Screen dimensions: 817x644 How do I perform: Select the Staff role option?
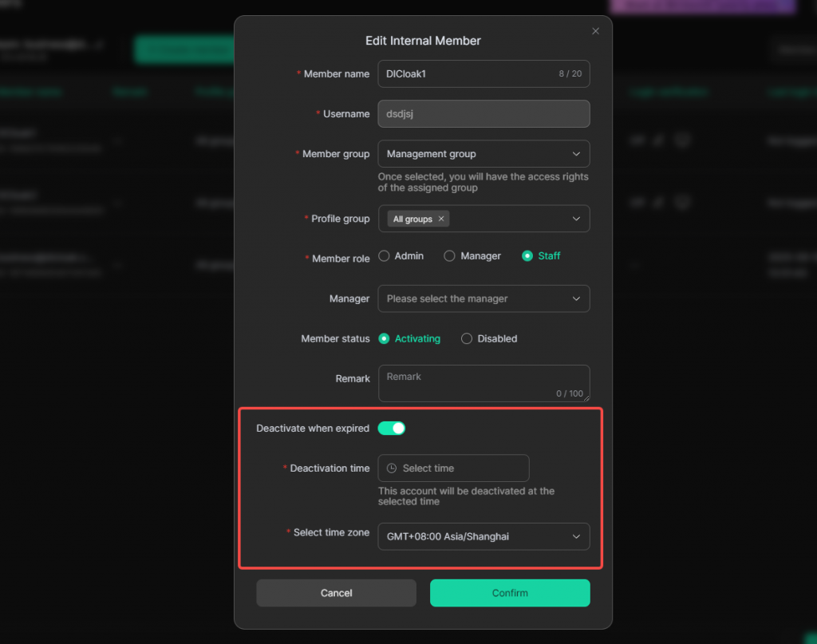[527, 256]
